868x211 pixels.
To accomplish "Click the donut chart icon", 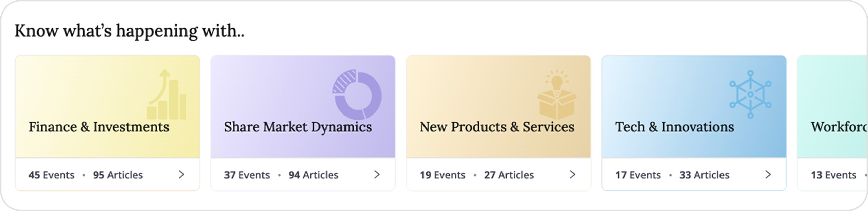I will click(x=357, y=95).
